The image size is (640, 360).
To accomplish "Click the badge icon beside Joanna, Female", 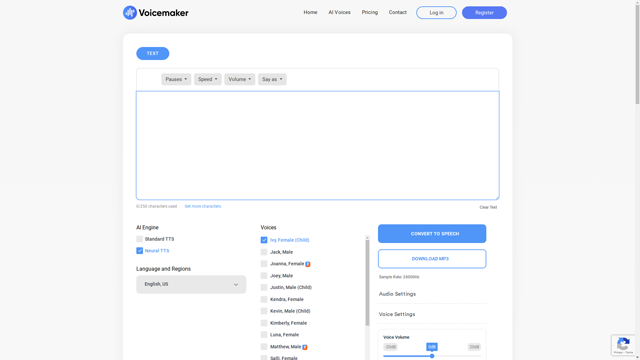I will 308,264.
